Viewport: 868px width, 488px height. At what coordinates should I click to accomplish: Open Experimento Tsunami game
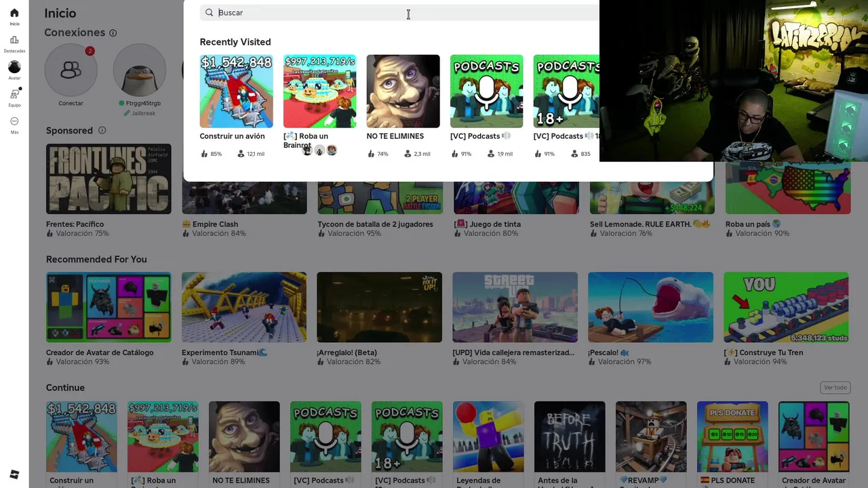click(x=244, y=307)
